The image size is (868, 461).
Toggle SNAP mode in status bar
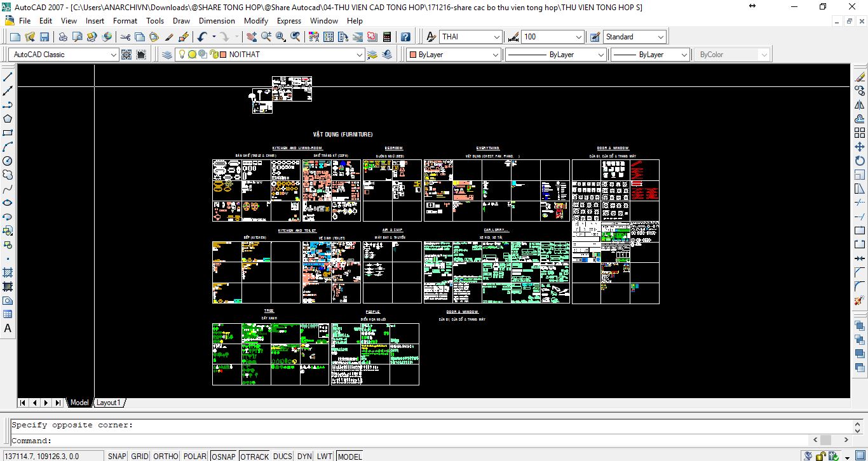[x=117, y=456]
